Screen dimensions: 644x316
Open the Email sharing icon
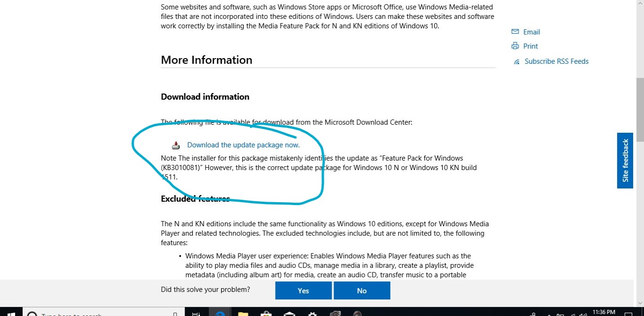[x=515, y=32]
